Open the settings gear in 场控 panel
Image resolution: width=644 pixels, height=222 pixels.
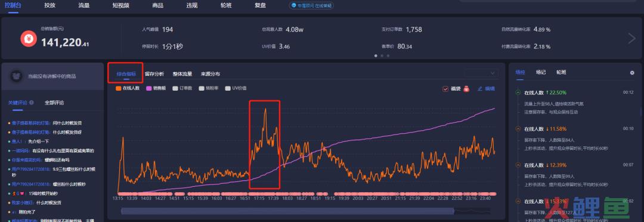pos(632,73)
